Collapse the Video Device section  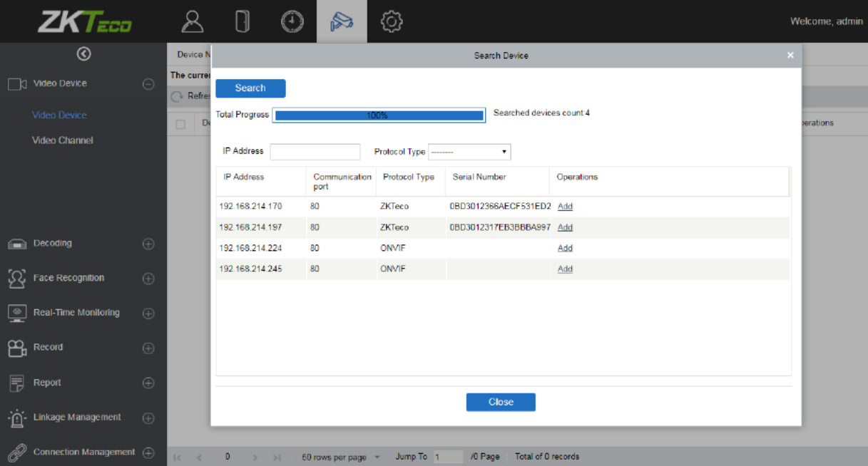pos(148,84)
